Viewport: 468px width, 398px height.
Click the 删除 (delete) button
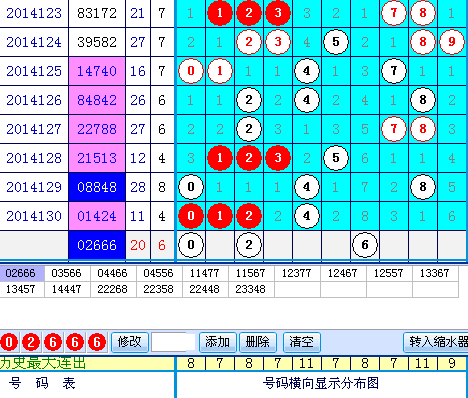click(x=258, y=342)
